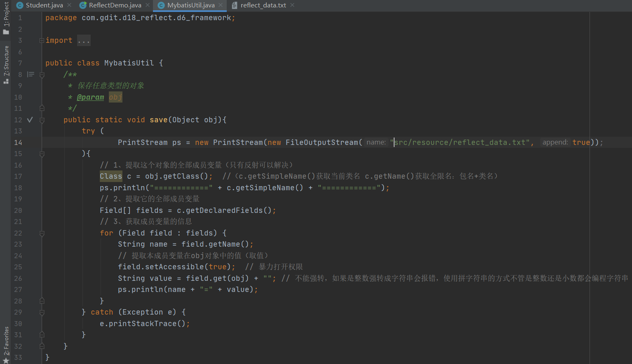This screenshot has height=364, width=632.
Task: Click the small Structure icon in left stripe
Action: click(x=6, y=81)
